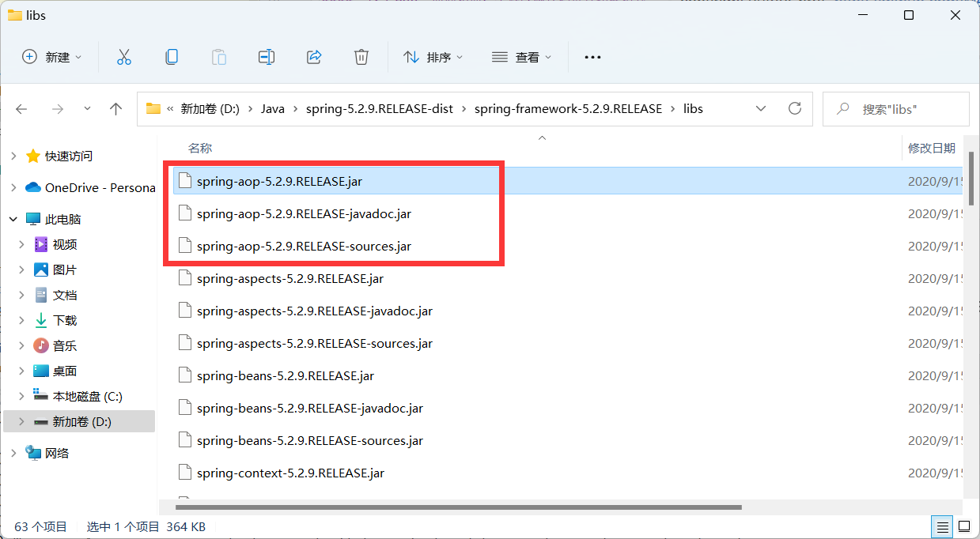Click spring-5.2.9.RELEASE-dist breadcrumb

[x=380, y=109]
